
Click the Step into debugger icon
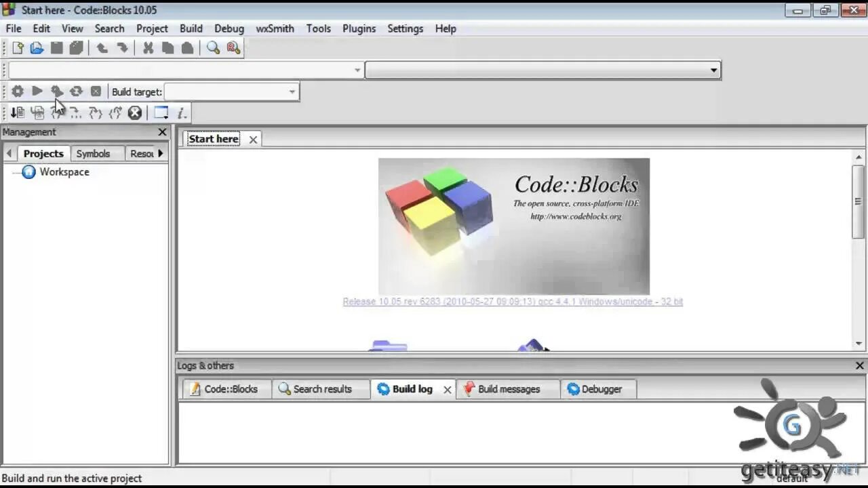96,113
